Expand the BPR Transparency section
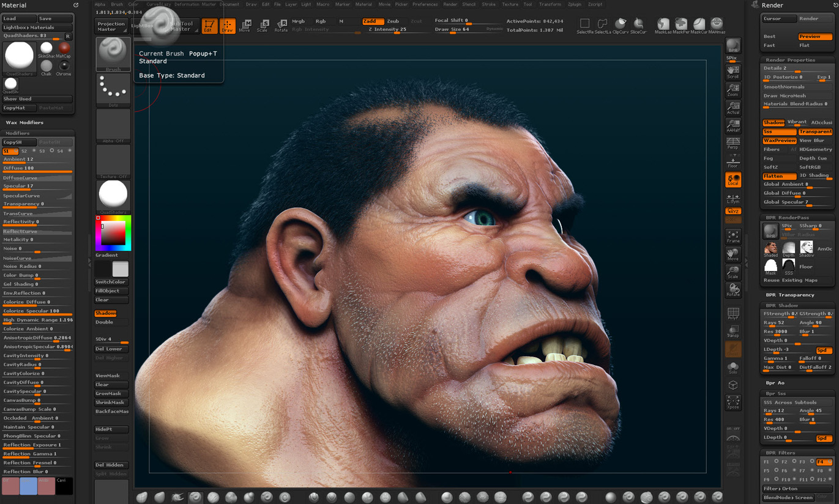 pos(790,295)
